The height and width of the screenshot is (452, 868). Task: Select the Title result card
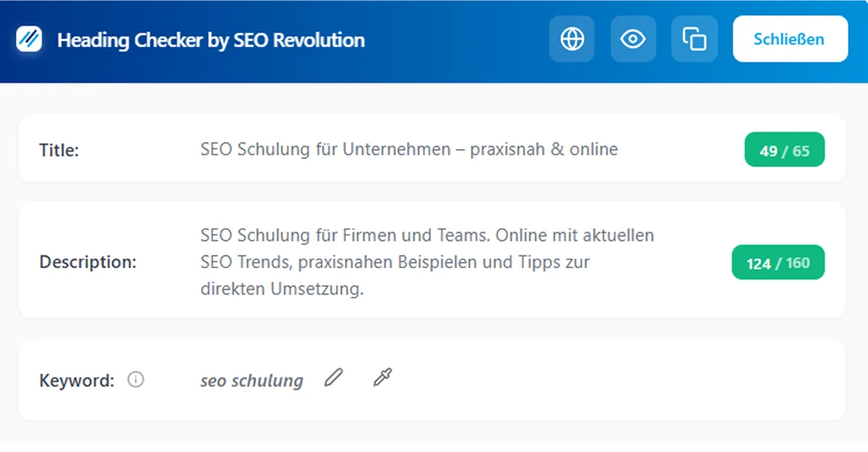434,148
